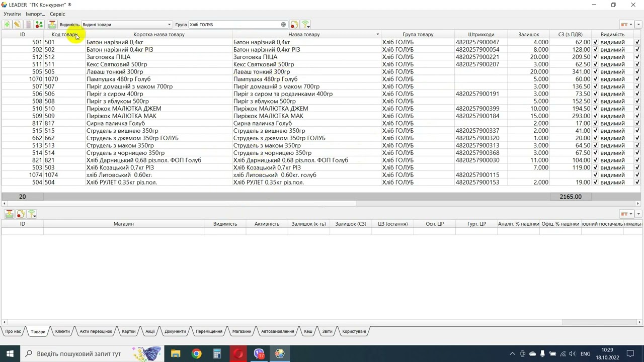Toggle visibility checkbox for Хліб Козацький row

595,167
